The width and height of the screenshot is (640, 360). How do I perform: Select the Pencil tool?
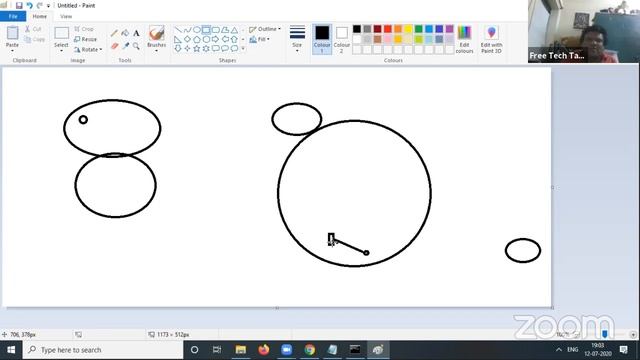tap(114, 33)
